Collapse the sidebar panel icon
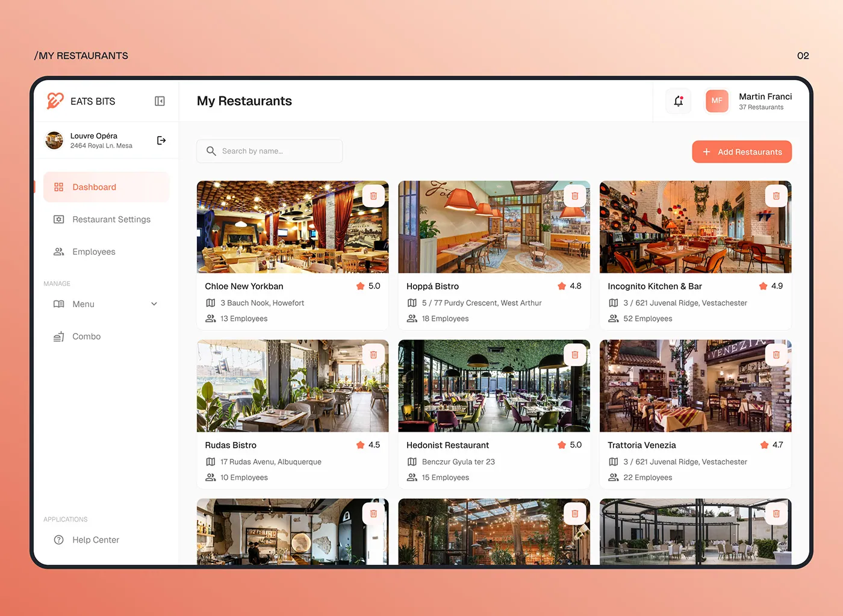Screen dimensions: 843x616 pos(160,101)
